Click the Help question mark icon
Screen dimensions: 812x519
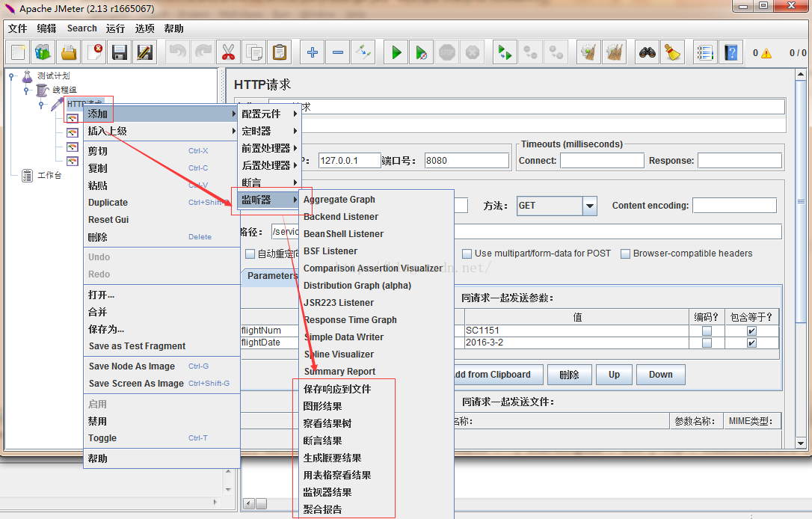731,52
